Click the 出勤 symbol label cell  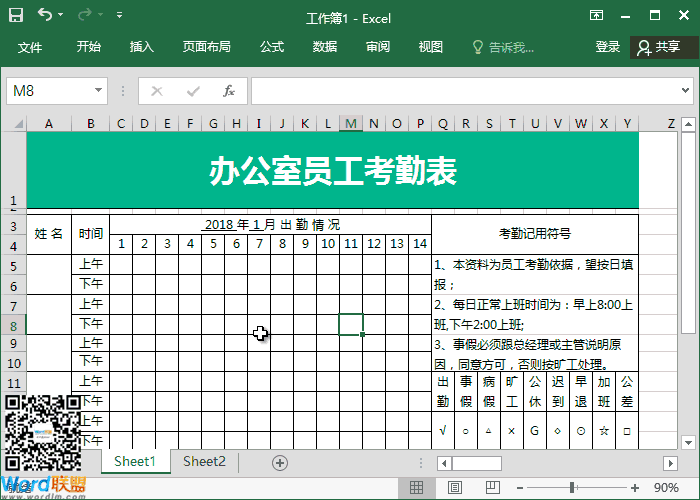[x=443, y=392]
